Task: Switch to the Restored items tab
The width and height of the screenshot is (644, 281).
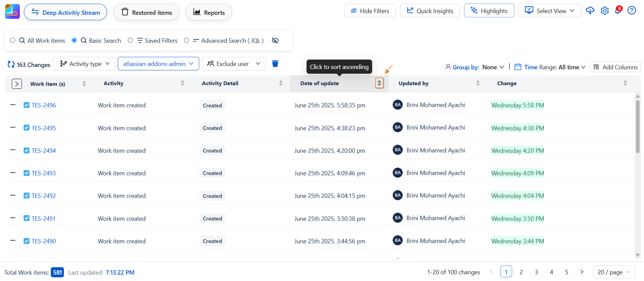Action: coord(146,12)
